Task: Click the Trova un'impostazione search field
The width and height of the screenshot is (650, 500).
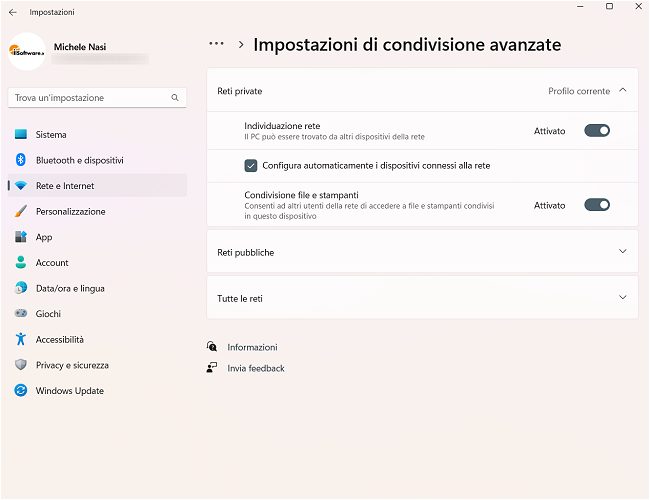Action: (90, 98)
